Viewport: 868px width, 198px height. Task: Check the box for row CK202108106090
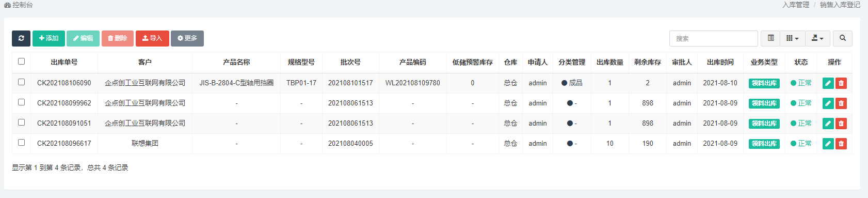[x=21, y=82]
